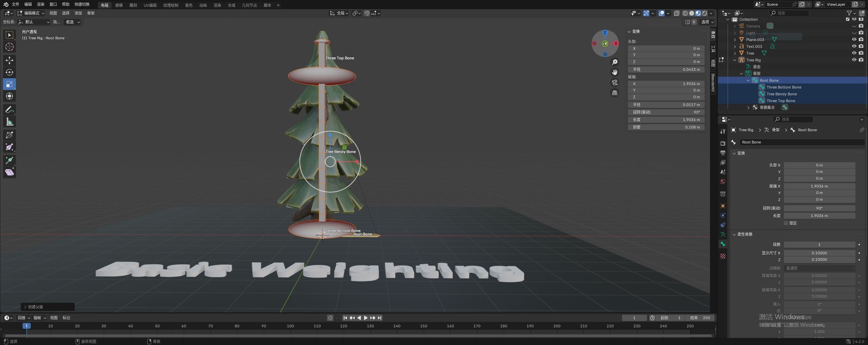The image size is (868, 345).
Task: Hide the Tree object in outliner
Action: [854, 53]
